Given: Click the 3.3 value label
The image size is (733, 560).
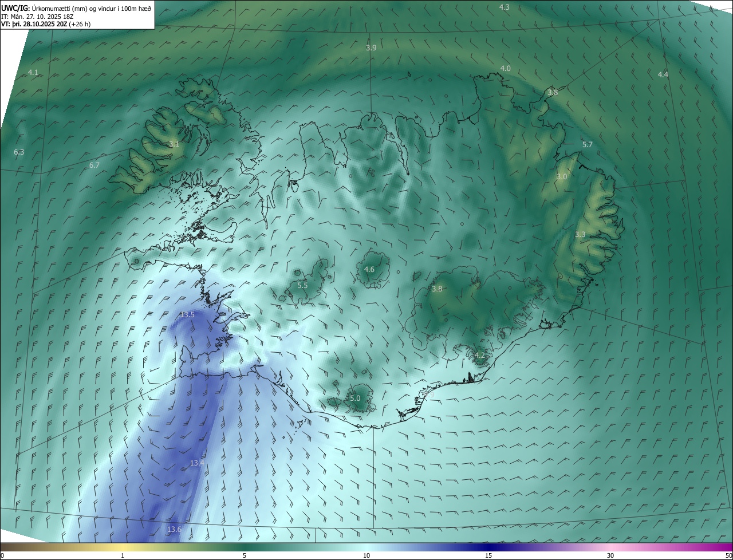Looking at the screenshot, I should click(580, 235).
